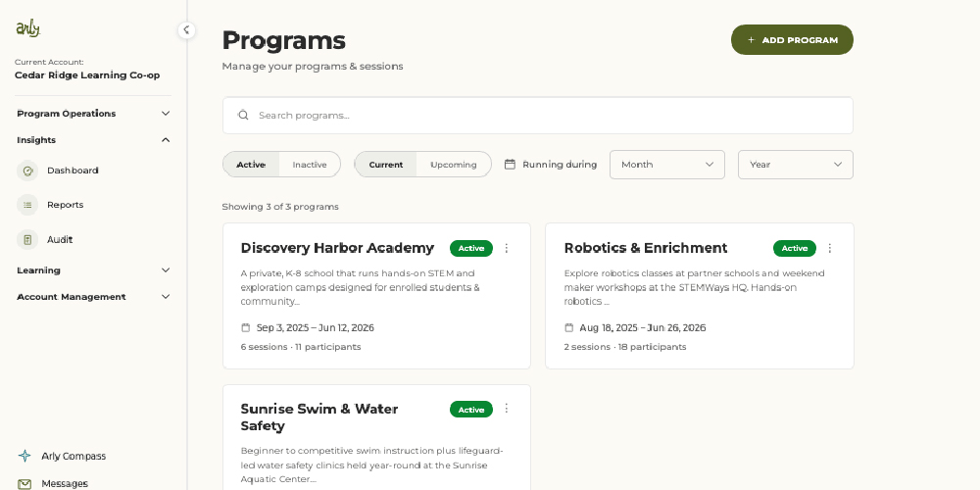Expand the Account Management section
Image resolution: width=980 pixels, height=490 pixels.
pyautogui.click(x=93, y=297)
